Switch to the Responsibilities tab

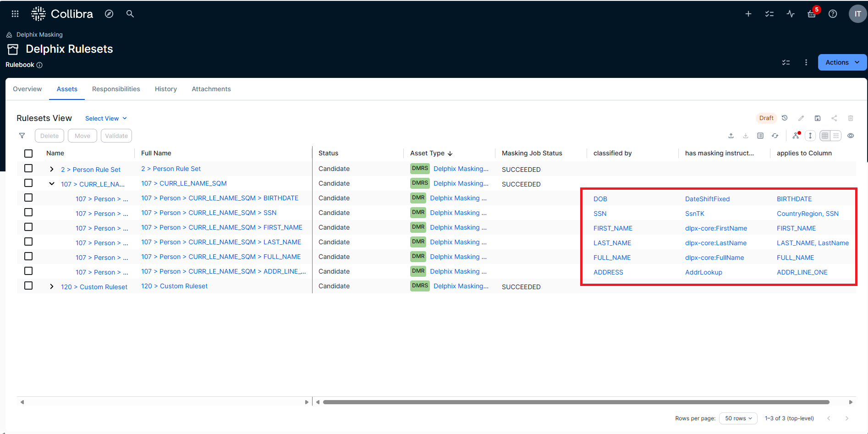116,89
